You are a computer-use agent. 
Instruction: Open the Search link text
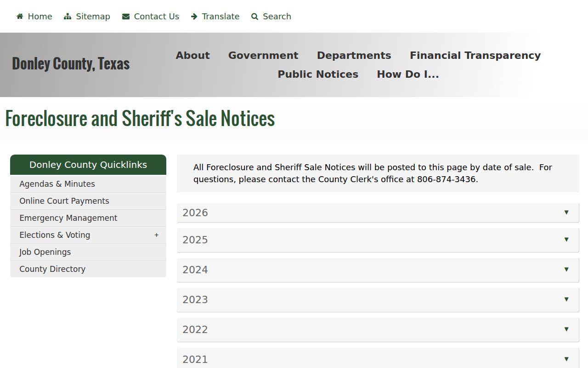click(277, 17)
